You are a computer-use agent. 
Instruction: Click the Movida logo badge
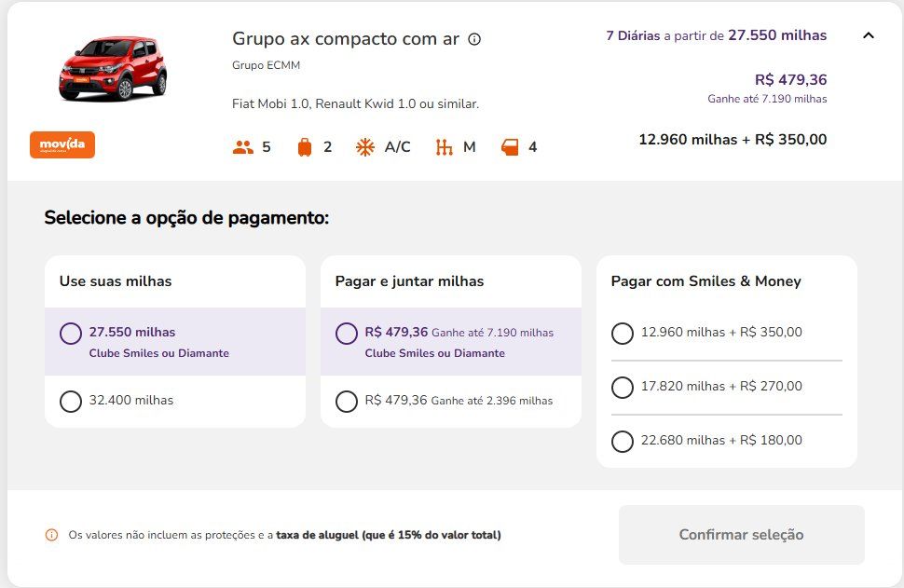click(x=62, y=144)
